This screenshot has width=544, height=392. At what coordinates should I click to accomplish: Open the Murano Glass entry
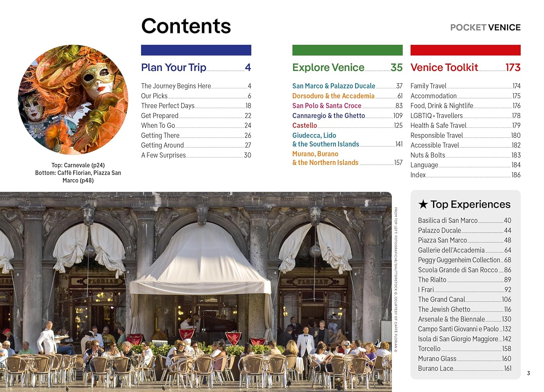tap(465, 359)
